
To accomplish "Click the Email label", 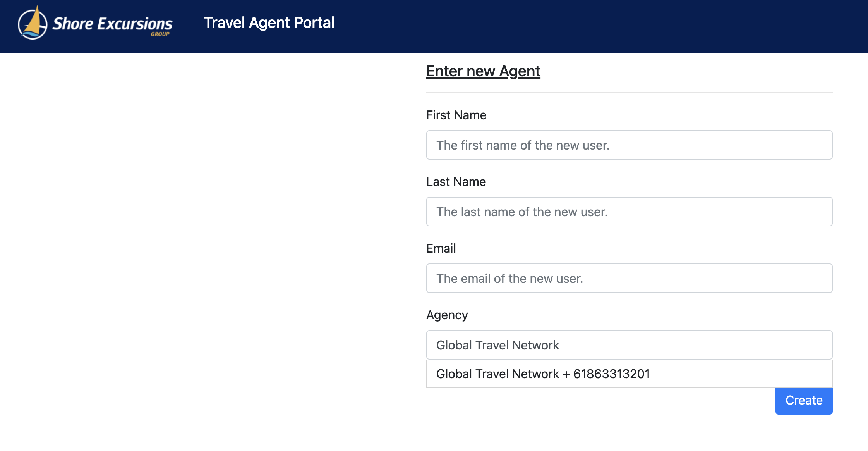I will click(441, 248).
